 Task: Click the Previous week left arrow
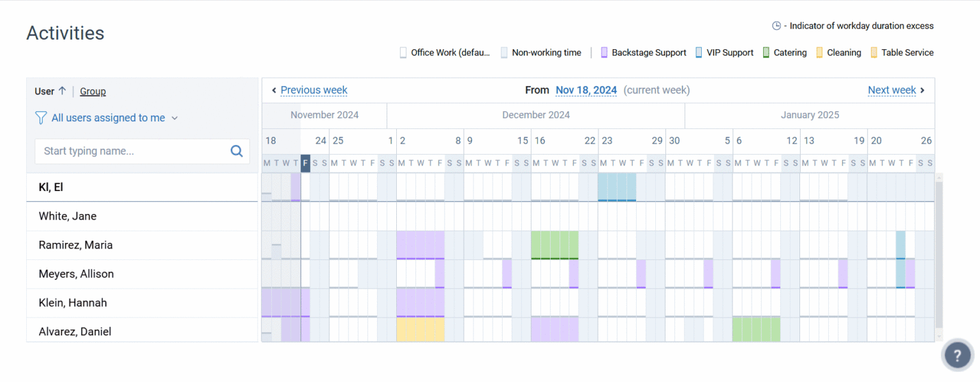click(x=274, y=90)
